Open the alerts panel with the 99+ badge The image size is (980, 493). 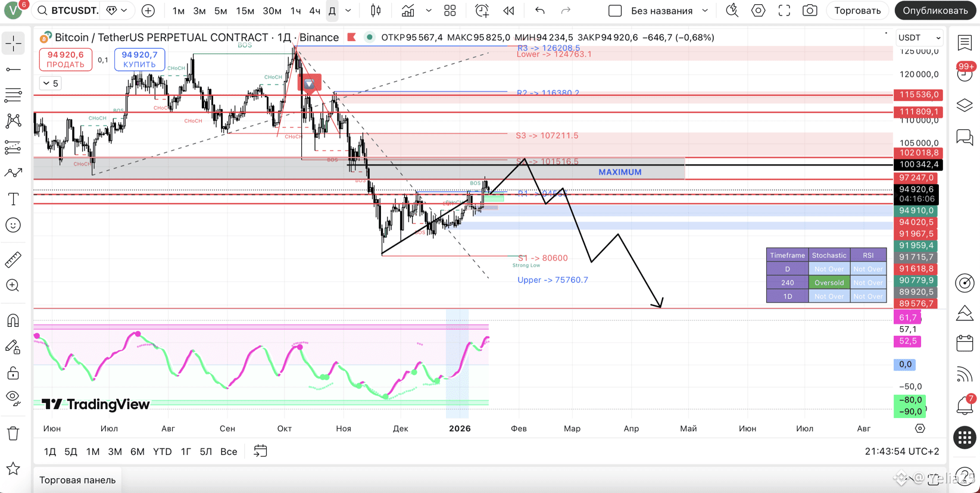click(965, 74)
